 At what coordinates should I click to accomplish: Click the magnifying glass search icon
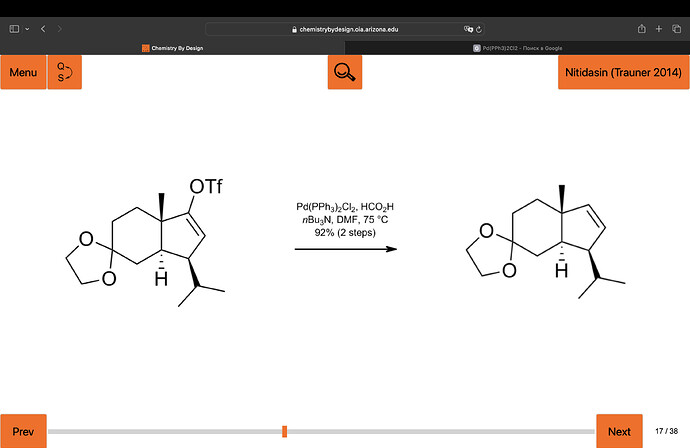(x=345, y=73)
